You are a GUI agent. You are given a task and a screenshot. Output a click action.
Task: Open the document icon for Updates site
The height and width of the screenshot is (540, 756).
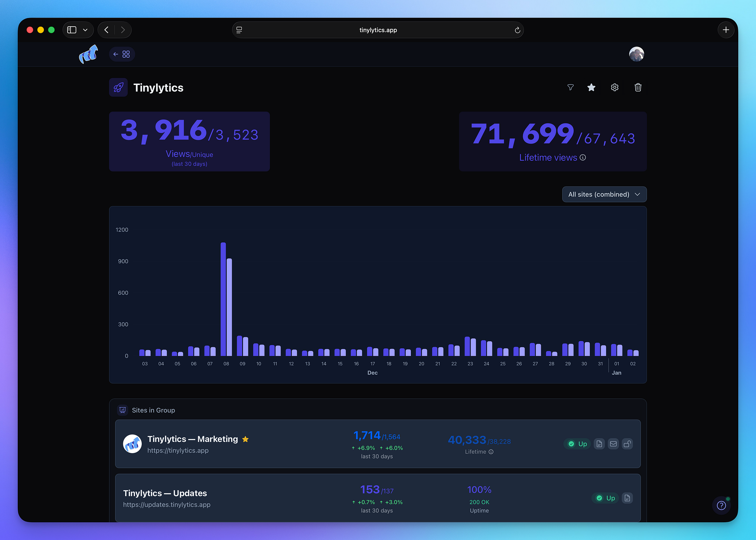coord(627,498)
